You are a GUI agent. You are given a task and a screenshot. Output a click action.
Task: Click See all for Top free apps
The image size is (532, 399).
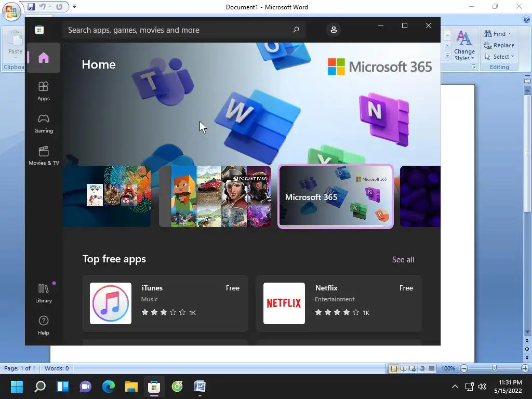pyautogui.click(x=403, y=260)
